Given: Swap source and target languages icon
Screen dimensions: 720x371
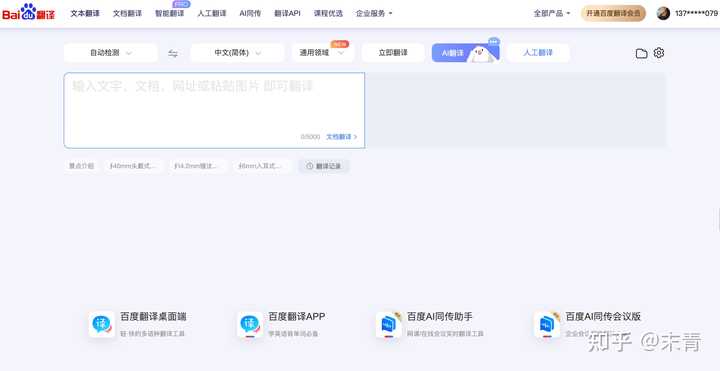Looking at the screenshot, I should pyautogui.click(x=173, y=53).
